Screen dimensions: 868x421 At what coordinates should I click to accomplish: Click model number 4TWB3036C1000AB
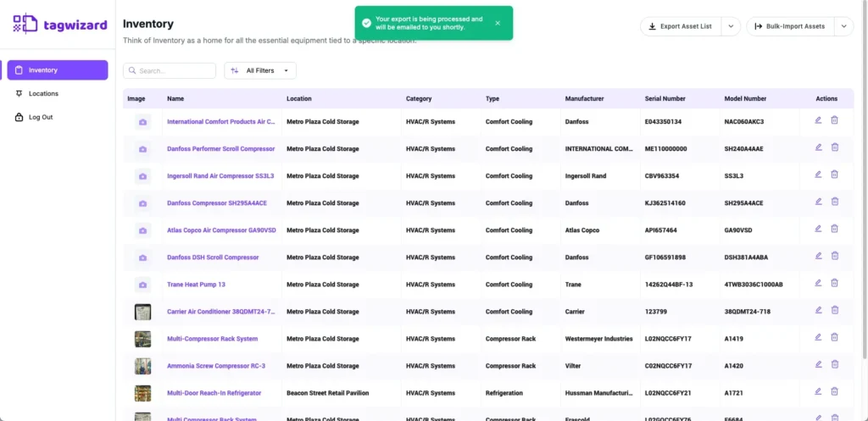coord(754,285)
